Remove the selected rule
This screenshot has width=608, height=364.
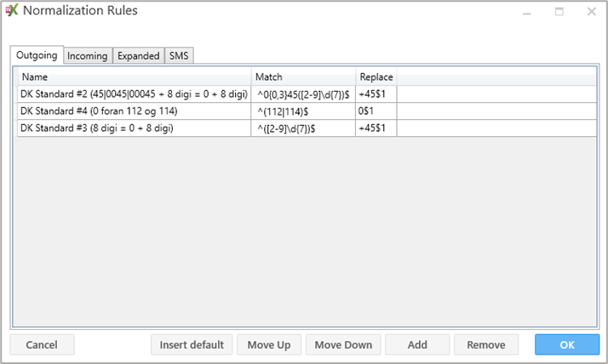pos(486,344)
